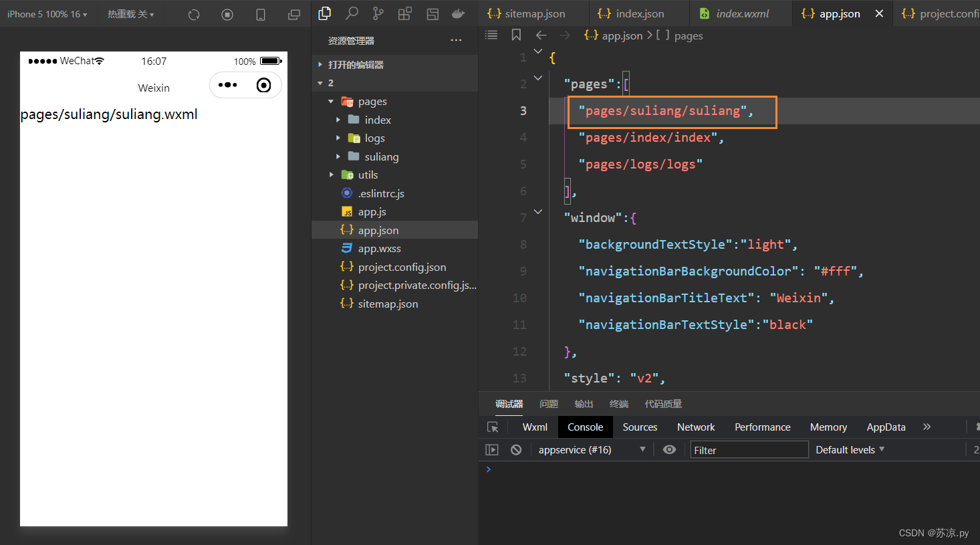The height and width of the screenshot is (545, 980).
Task: Open the search panel magnifier icon
Action: pyautogui.click(x=352, y=13)
